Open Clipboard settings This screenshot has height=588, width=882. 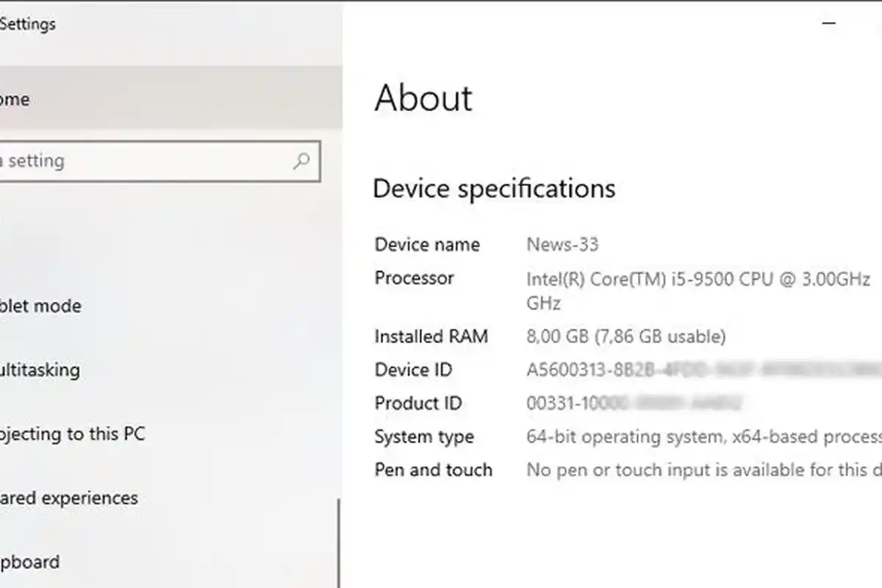pyautogui.click(x=29, y=562)
